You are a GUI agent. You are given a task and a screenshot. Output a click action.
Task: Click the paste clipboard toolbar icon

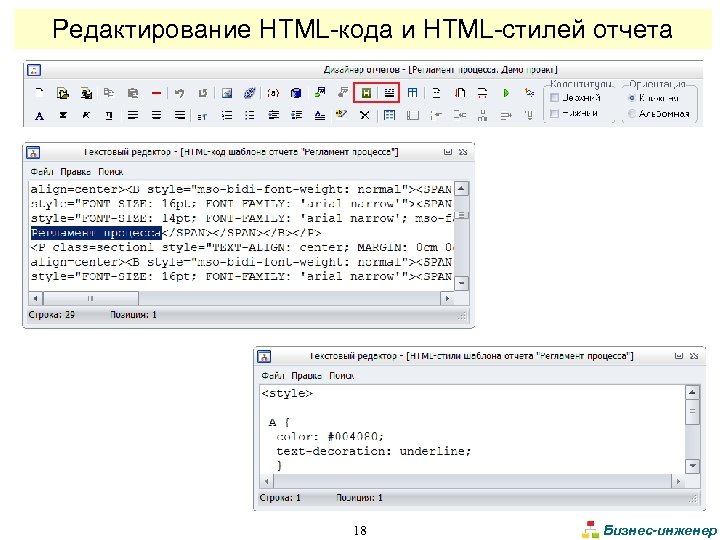tap(133, 93)
